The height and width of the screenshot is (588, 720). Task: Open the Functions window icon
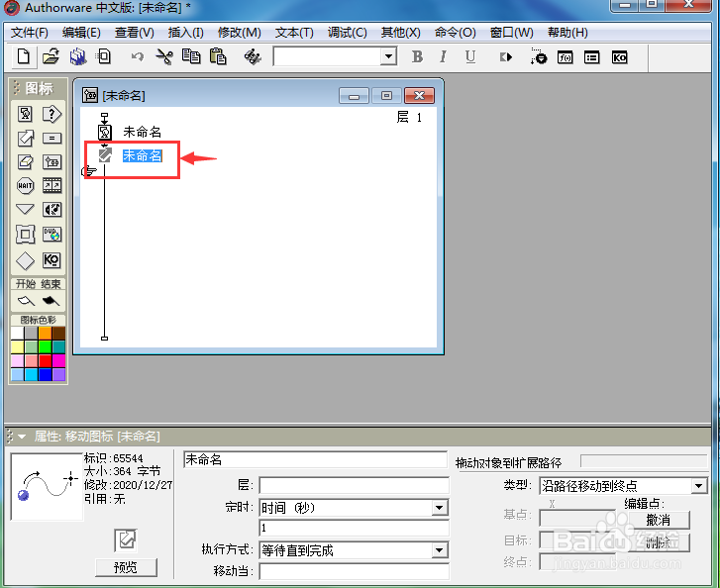566,57
